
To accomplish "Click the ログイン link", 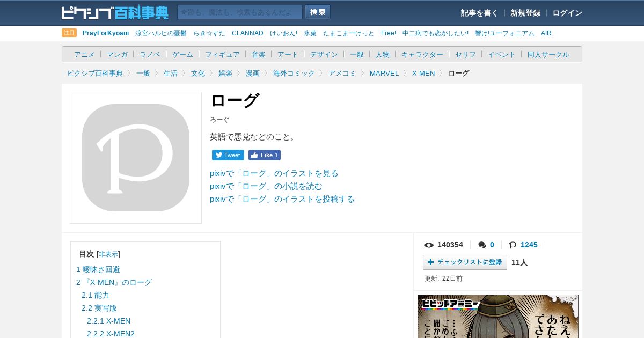I will click(x=567, y=13).
